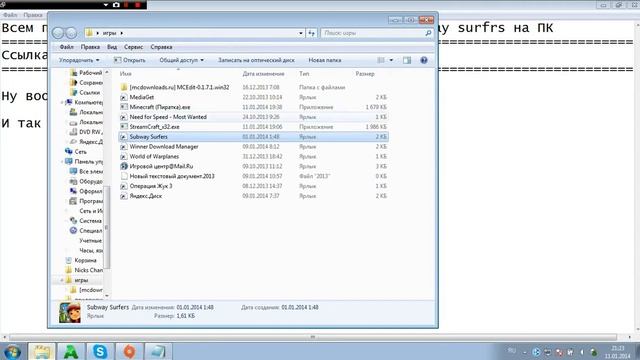This screenshot has height=360, width=640.
Task: Open Файл menu in background Notepad
Action: tap(10, 15)
